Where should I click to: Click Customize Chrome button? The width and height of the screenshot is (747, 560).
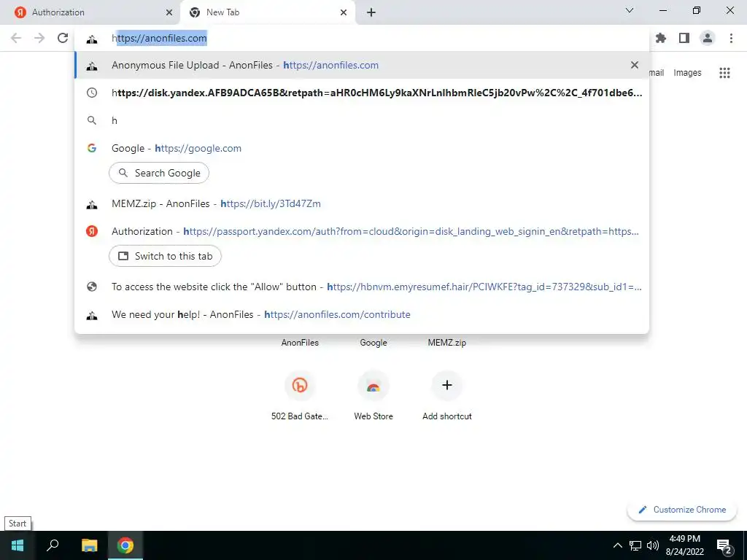tap(682, 510)
